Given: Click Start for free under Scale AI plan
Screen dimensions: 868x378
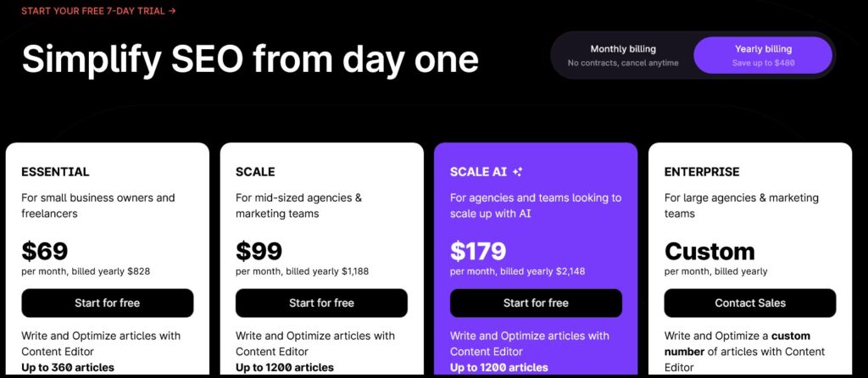Looking at the screenshot, I should coord(536,303).
